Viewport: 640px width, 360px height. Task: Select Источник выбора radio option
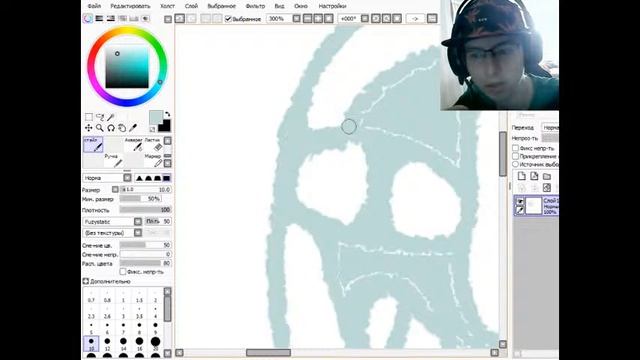516,164
